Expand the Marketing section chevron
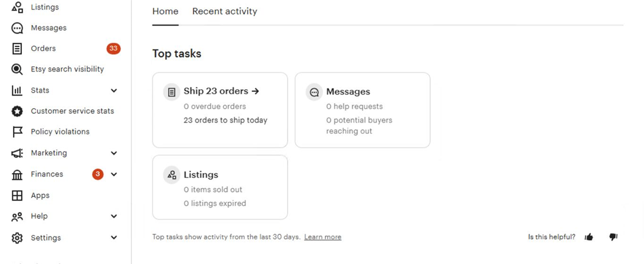The width and height of the screenshot is (644, 264). pos(114,153)
